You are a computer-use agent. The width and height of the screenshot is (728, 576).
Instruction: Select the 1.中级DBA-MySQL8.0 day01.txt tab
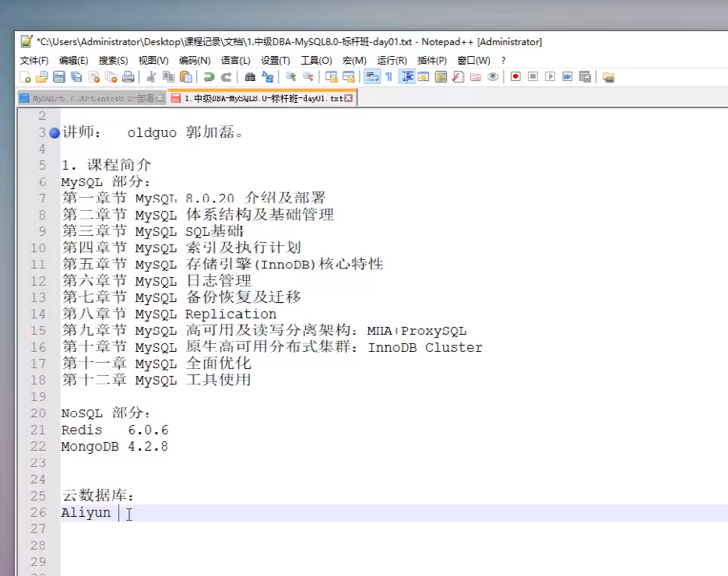pyautogui.click(x=262, y=98)
